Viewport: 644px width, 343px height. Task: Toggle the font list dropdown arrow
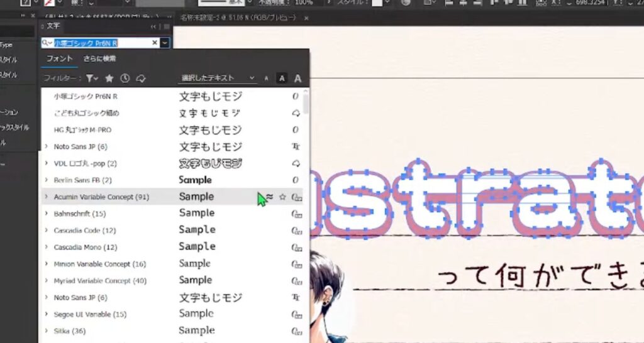165,43
